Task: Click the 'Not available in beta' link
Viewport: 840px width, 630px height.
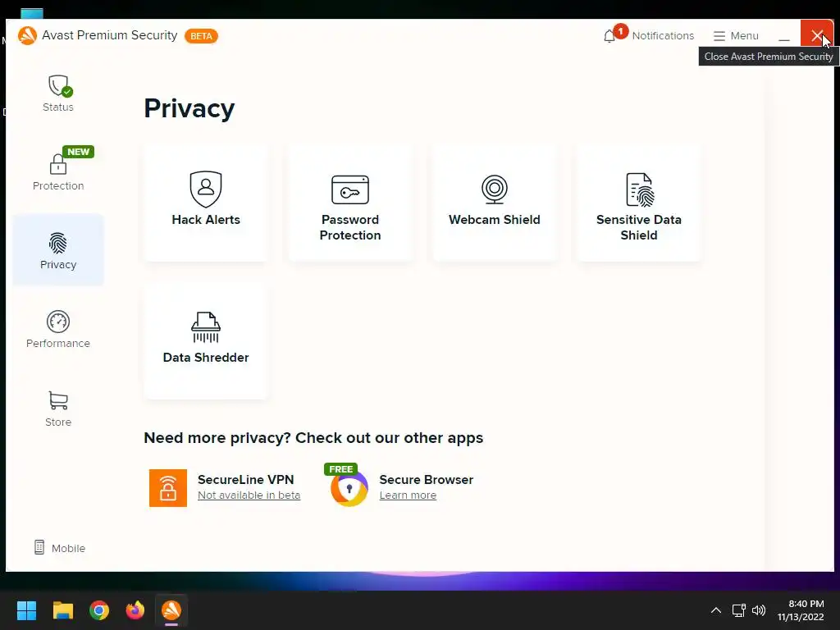Action: point(249,495)
